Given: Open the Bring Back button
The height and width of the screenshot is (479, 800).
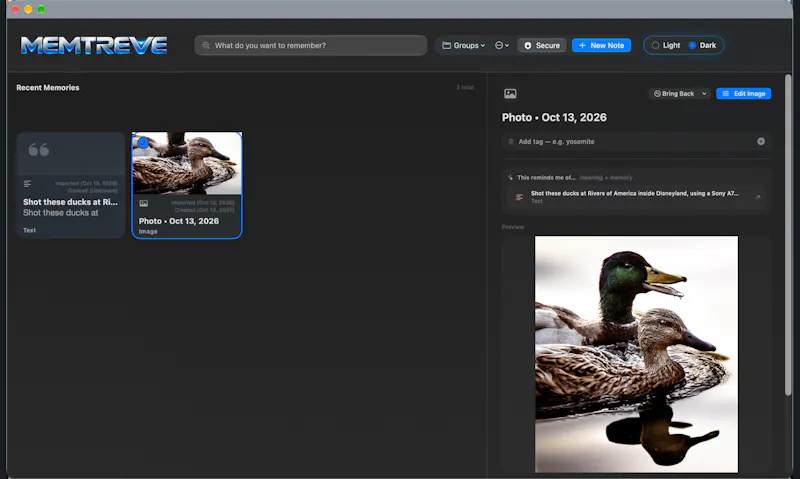Looking at the screenshot, I should pos(674,93).
